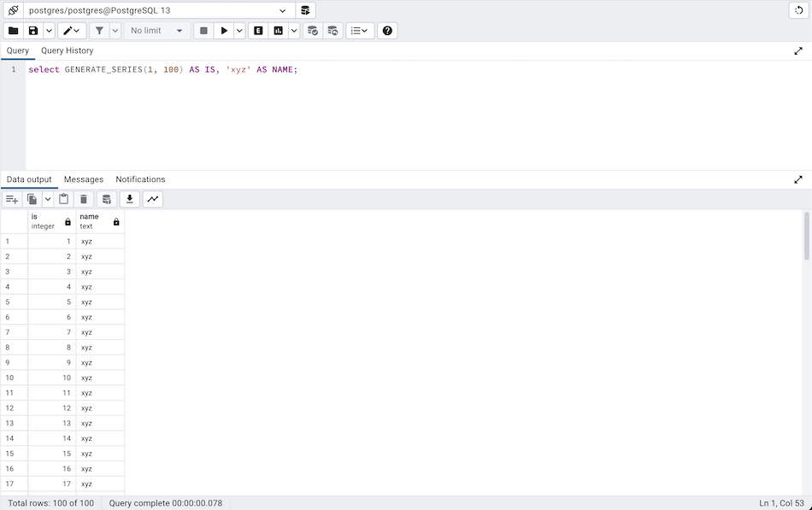Viewport: 812px width, 510px height.
Task: Open the Filter options icon
Action: pos(102,30)
